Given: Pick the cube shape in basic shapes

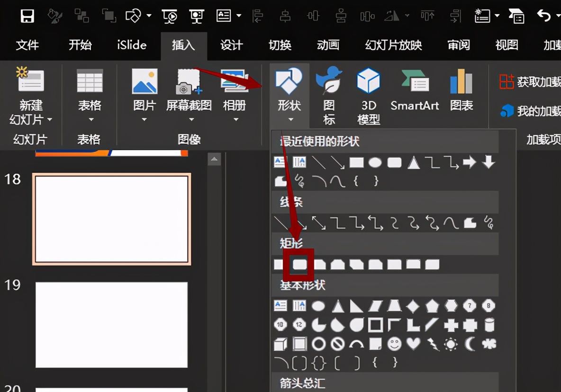Looking at the screenshot, I should (x=280, y=345).
